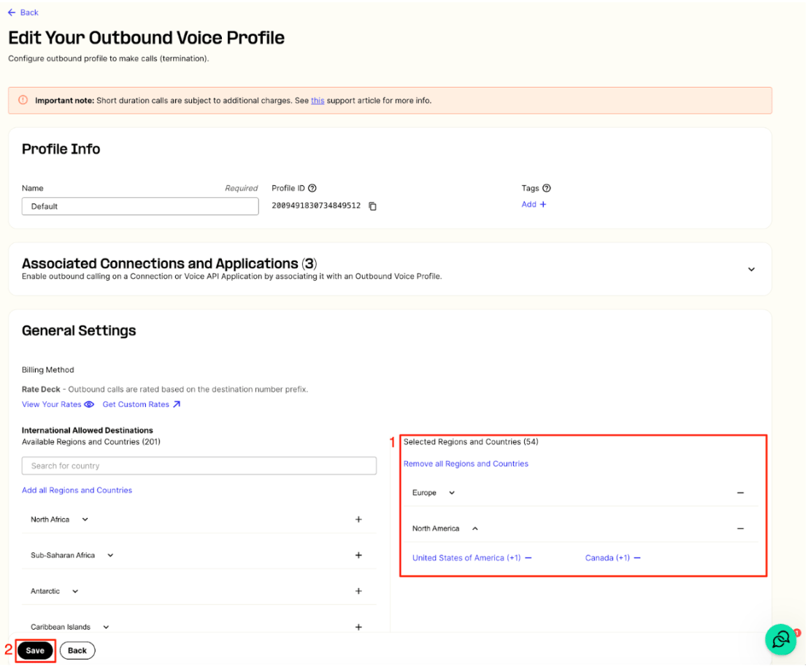Open Get Custom Rates link
Image resolution: width=808 pixels, height=672 pixels.
[142, 405]
